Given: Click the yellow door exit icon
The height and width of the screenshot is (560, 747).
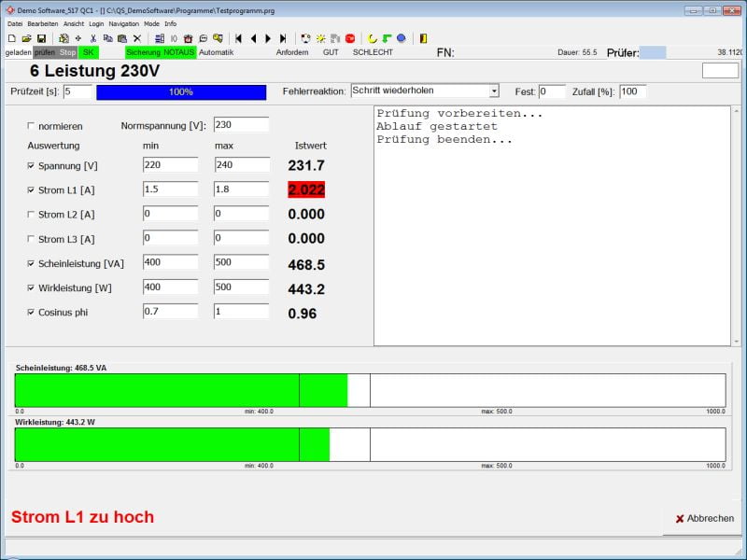Looking at the screenshot, I should pos(424,38).
